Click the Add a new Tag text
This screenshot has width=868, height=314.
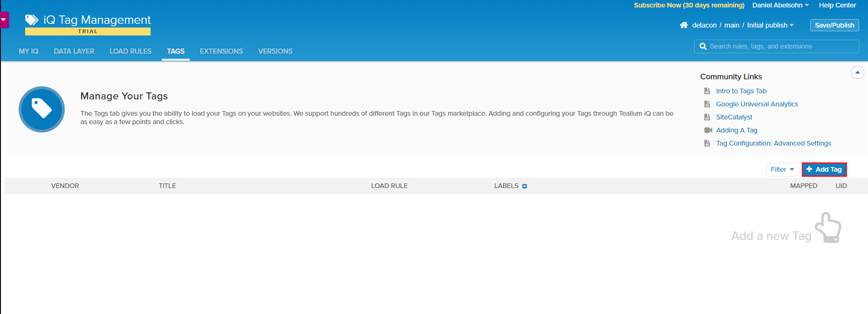pyautogui.click(x=771, y=236)
